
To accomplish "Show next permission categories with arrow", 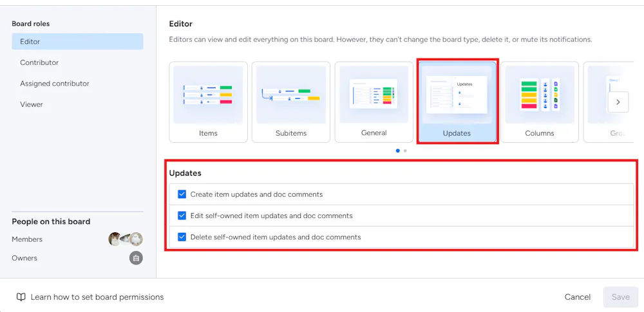I will (618, 102).
